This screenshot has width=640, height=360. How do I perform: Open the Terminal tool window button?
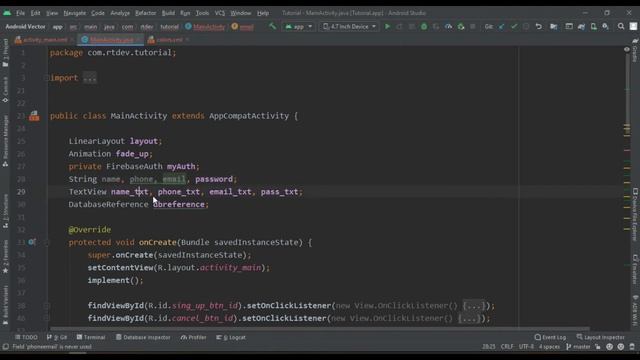point(91,338)
